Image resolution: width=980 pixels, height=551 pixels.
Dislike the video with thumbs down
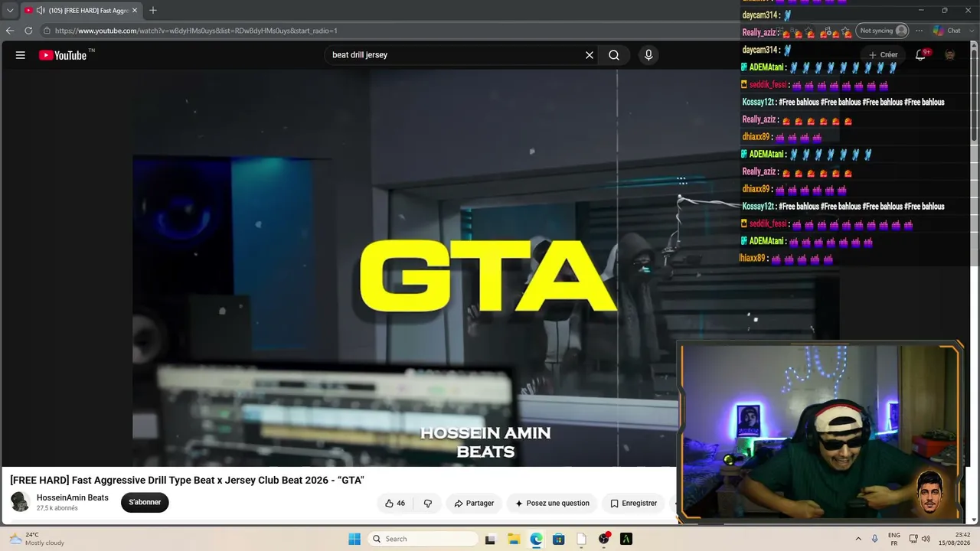[x=428, y=504]
